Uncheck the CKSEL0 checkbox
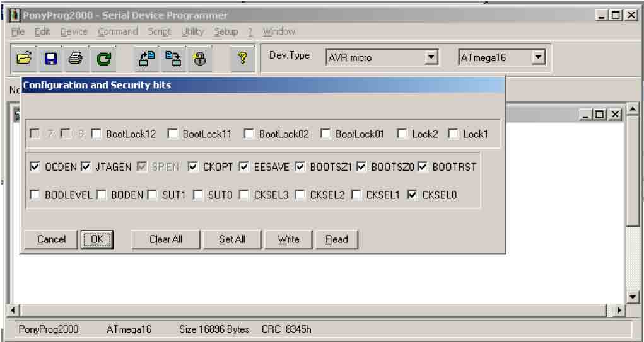 (x=413, y=195)
